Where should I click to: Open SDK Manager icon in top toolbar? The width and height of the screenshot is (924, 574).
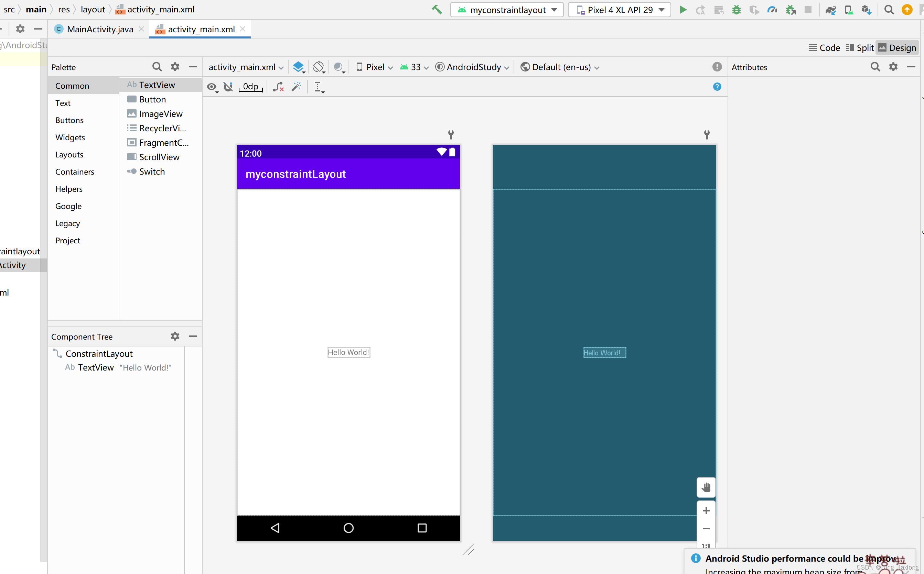pos(867,10)
